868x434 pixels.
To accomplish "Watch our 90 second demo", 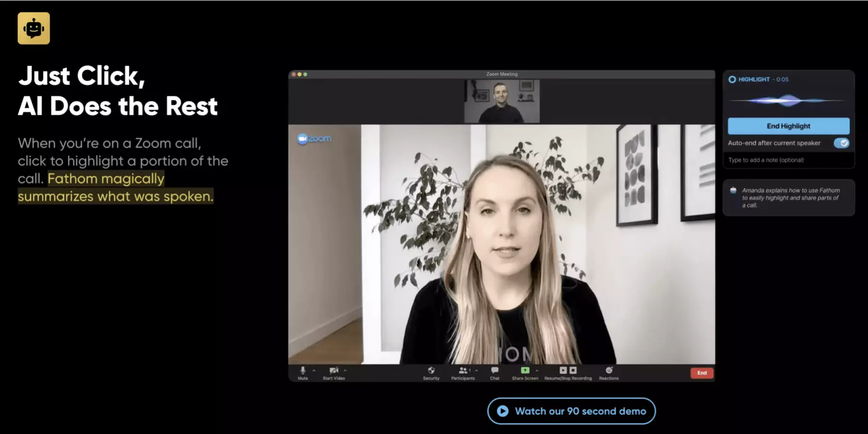I will (571, 411).
